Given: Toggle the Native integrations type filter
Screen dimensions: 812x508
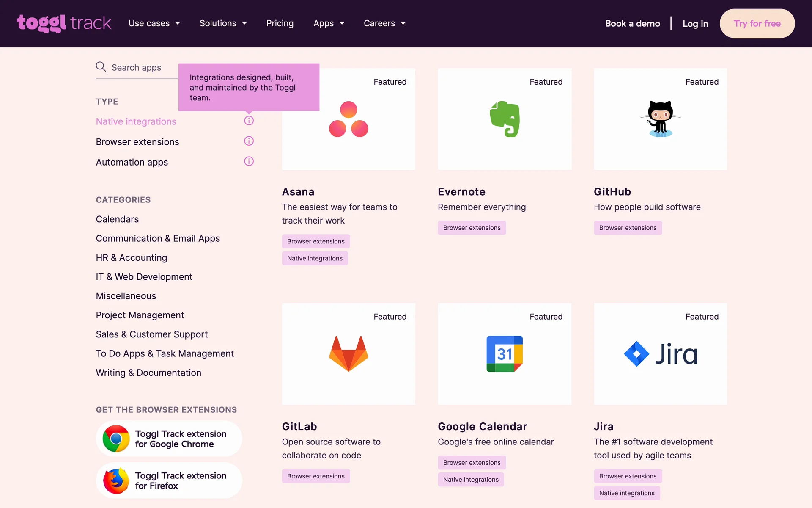Looking at the screenshot, I should pyautogui.click(x=136, y=121).
